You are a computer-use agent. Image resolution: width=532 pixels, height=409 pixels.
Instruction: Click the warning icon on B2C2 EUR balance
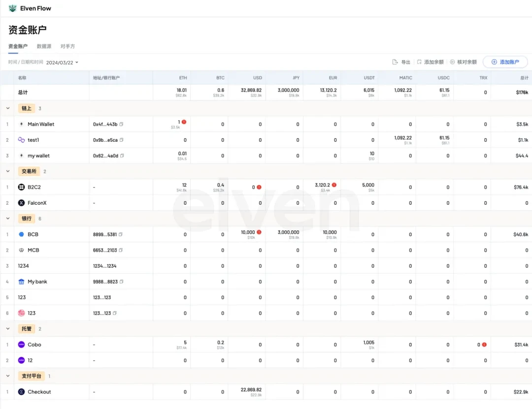tap(334, 185)
